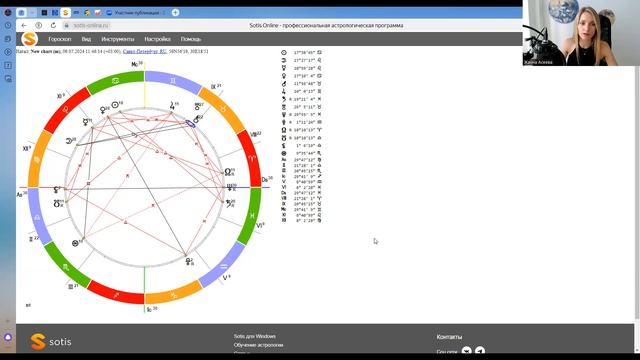
Task: Open the Помощь menu
Action: pyautogui.click(x=191, y=39)
